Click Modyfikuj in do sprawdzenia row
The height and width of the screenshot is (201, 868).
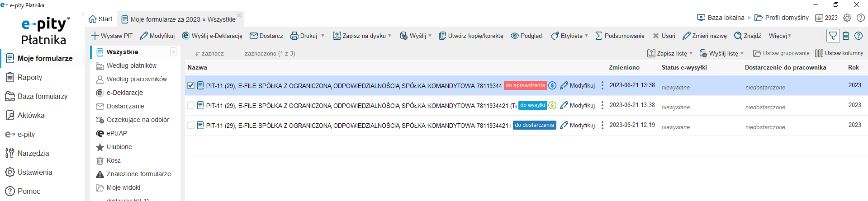pos(578,85)
